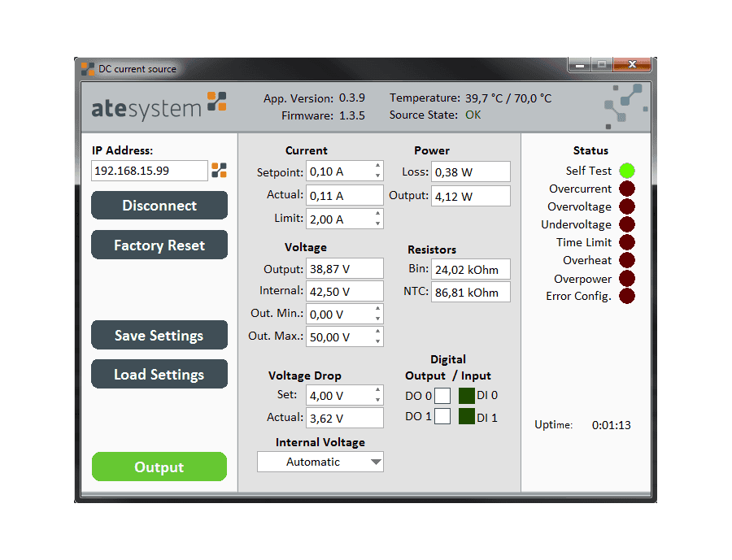Viewport: 732px width, 560px height.
Task: Toggle the green Output button
Action: (x=159, y=467)
